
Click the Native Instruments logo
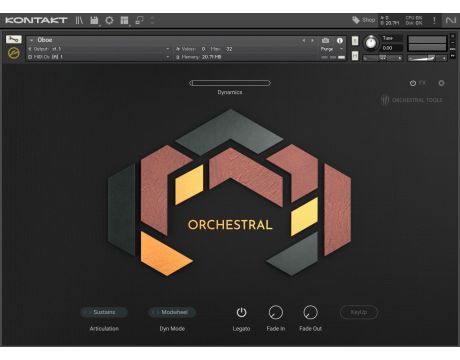(451, 20)
